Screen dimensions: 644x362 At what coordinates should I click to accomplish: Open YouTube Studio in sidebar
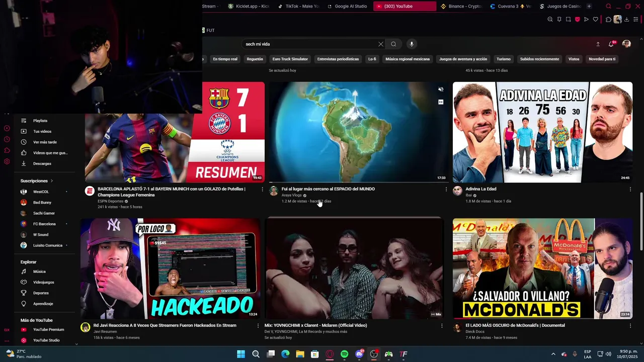pos(46,340)
